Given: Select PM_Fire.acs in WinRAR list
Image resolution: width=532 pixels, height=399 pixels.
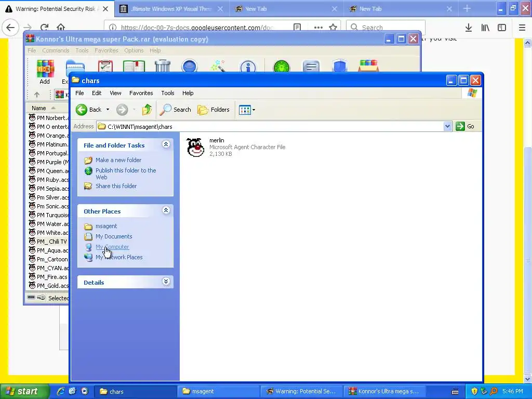Looking at the screenshot, I should [x=48, y=276].
